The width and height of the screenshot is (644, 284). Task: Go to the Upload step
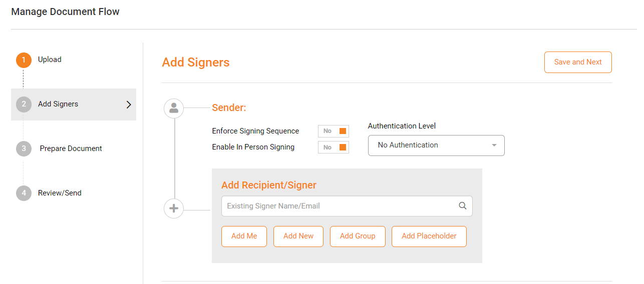[x=50, y=59]
